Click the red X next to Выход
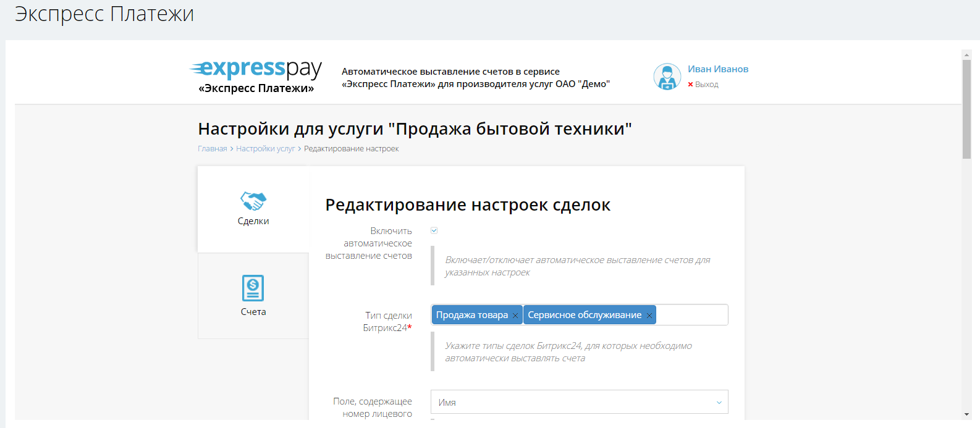The height and width of the screenshot is (428, 980). pos(690,85)
